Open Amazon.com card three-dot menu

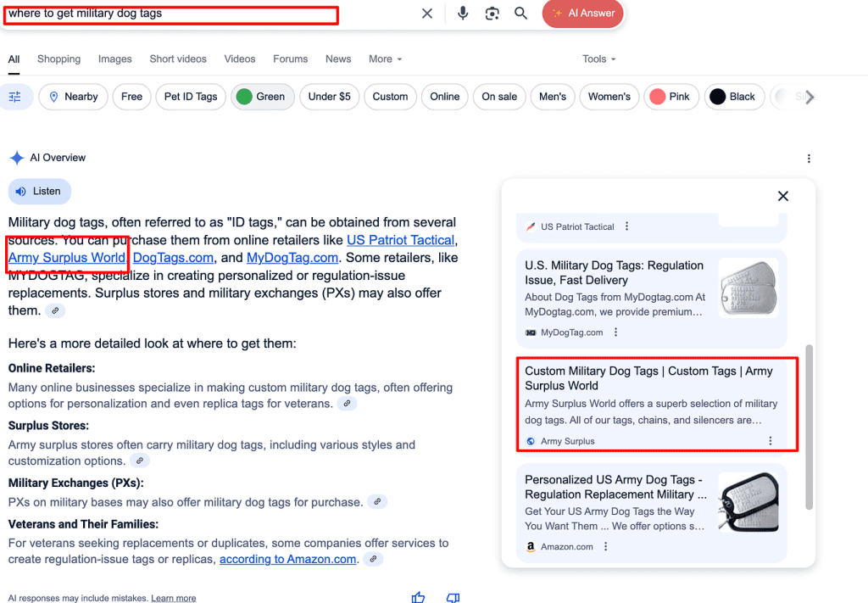(x=605, y=546)
